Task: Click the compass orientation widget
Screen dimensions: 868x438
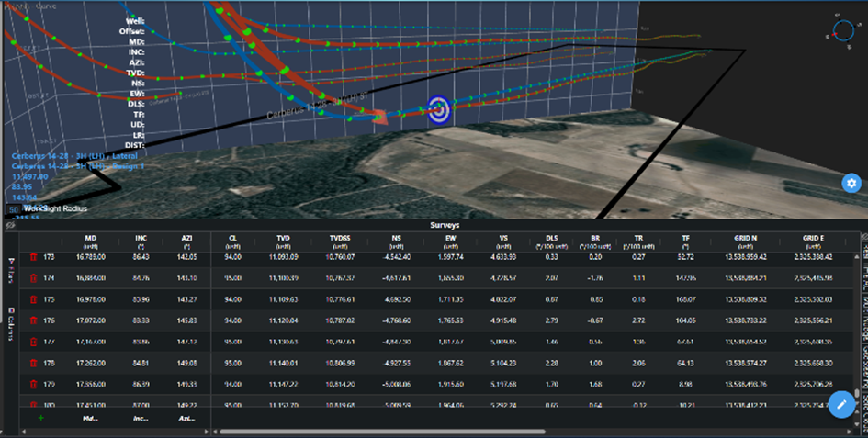Action: [x=843, y=30]
